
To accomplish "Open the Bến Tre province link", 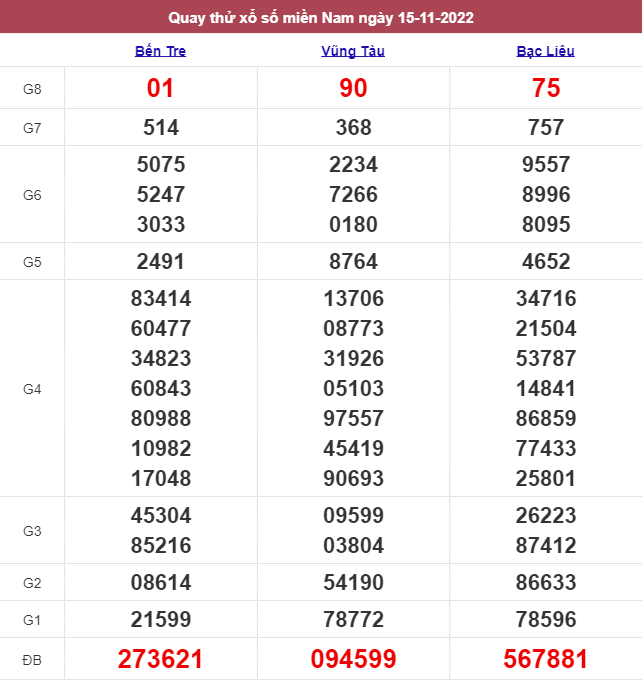I will (160, 51).
